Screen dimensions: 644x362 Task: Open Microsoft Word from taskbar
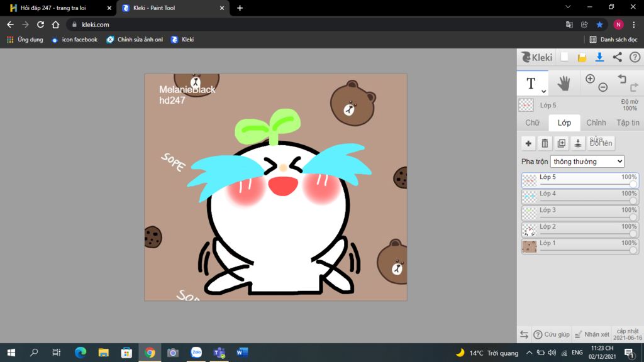[242, 353]
